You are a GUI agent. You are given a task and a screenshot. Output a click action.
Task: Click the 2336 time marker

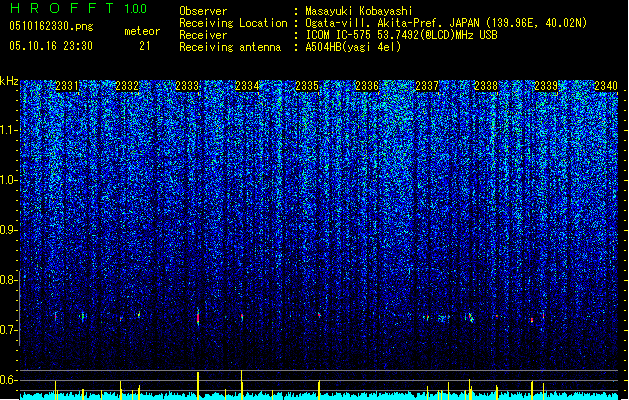[x=367, y=86]
